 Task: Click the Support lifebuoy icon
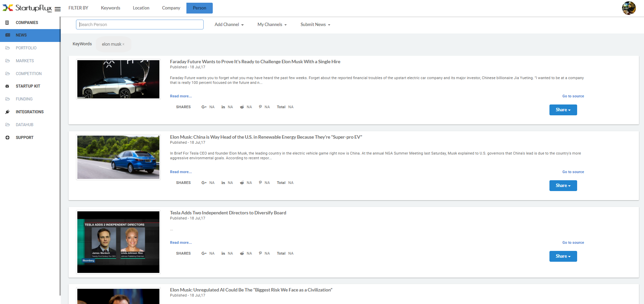click(x=7, y=138)
